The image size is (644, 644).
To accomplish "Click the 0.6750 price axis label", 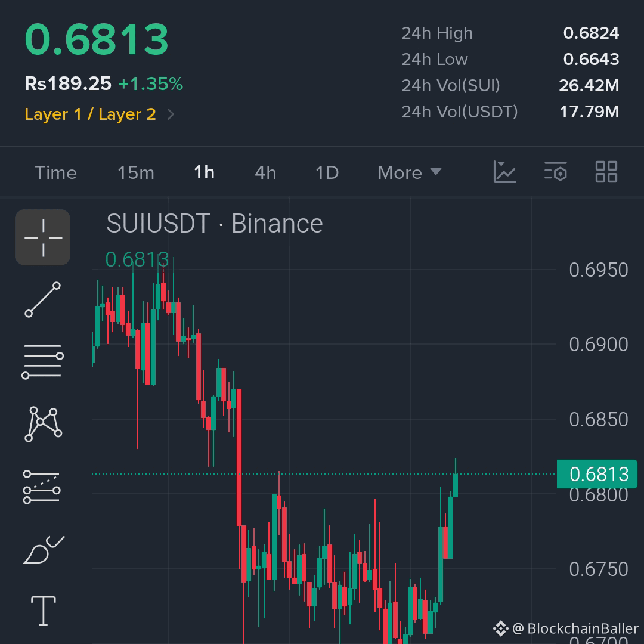I will (599, 569).
